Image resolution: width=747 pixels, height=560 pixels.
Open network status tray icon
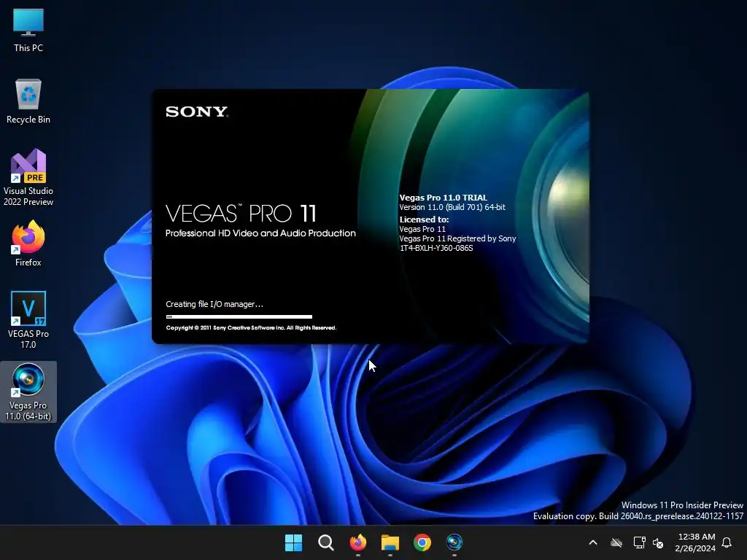pyautogui.click(x=639, y=542)
